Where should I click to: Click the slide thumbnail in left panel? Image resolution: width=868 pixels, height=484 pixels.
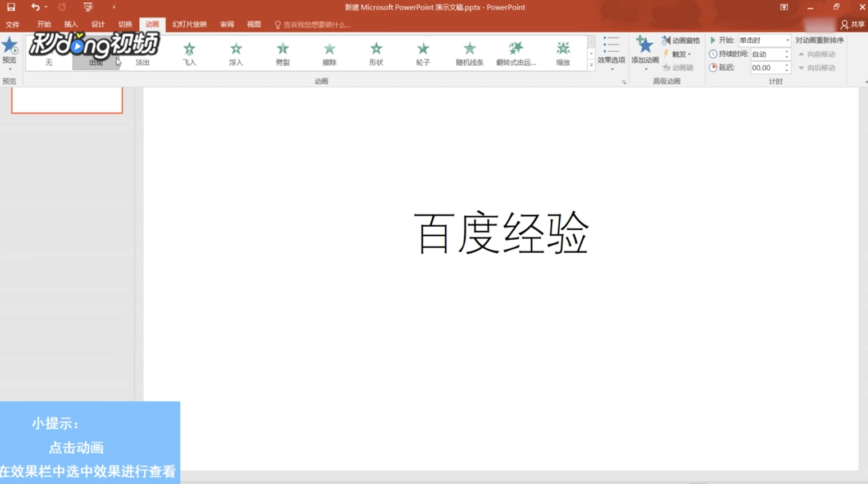click(x=67, y=100)
